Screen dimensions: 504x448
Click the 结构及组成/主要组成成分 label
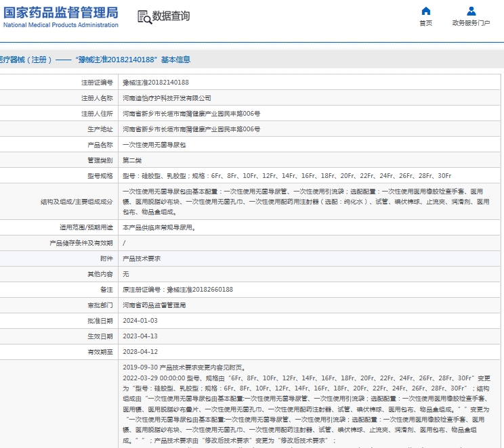(x=77, y=202)
